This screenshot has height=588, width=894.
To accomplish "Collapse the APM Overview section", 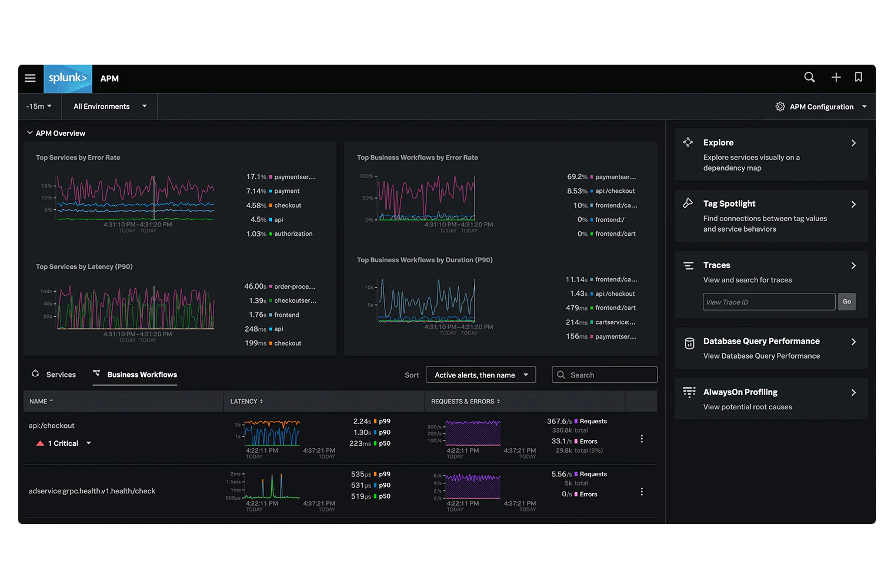I will [x=30, y=133].
